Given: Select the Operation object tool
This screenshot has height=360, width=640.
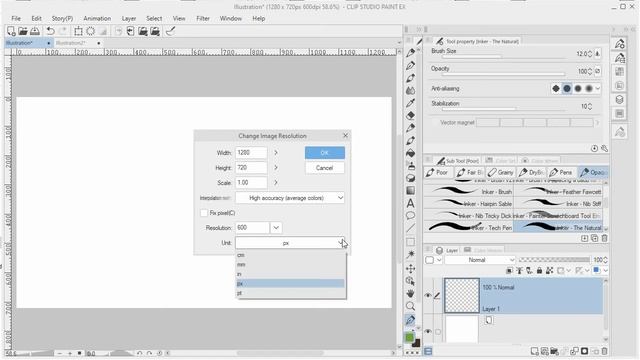Looking at the screenshot, I should (x=411, y=281).
